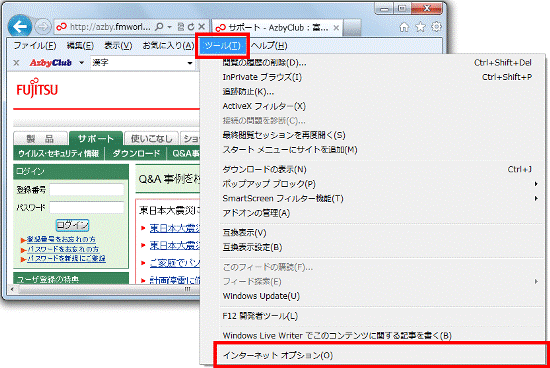550x368 pixels.
Task: Open 表示(V) menu
Action: [x=118, y=46]
